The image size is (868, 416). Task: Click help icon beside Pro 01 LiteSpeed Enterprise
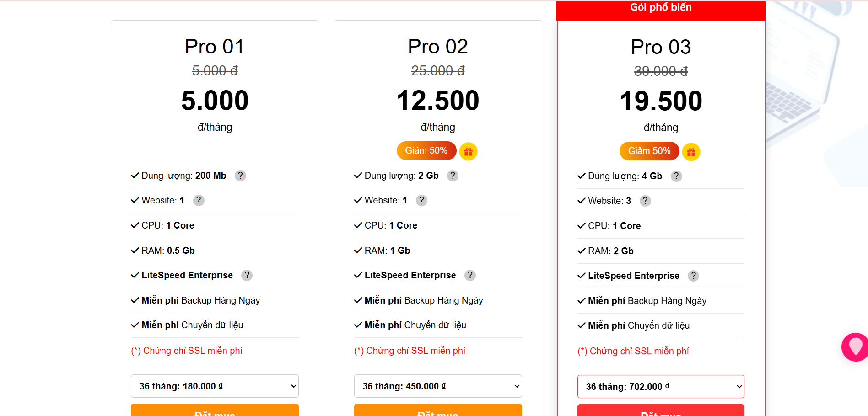pos(247,275)
